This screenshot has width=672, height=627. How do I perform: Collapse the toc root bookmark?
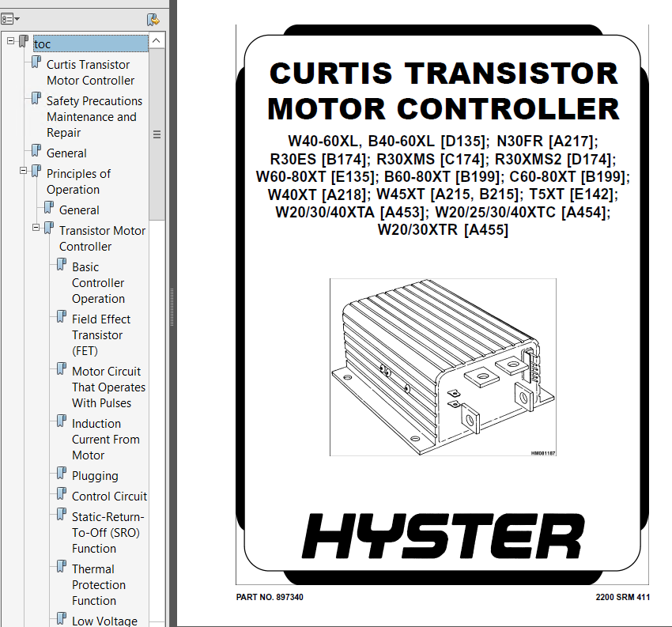point(11,41)
